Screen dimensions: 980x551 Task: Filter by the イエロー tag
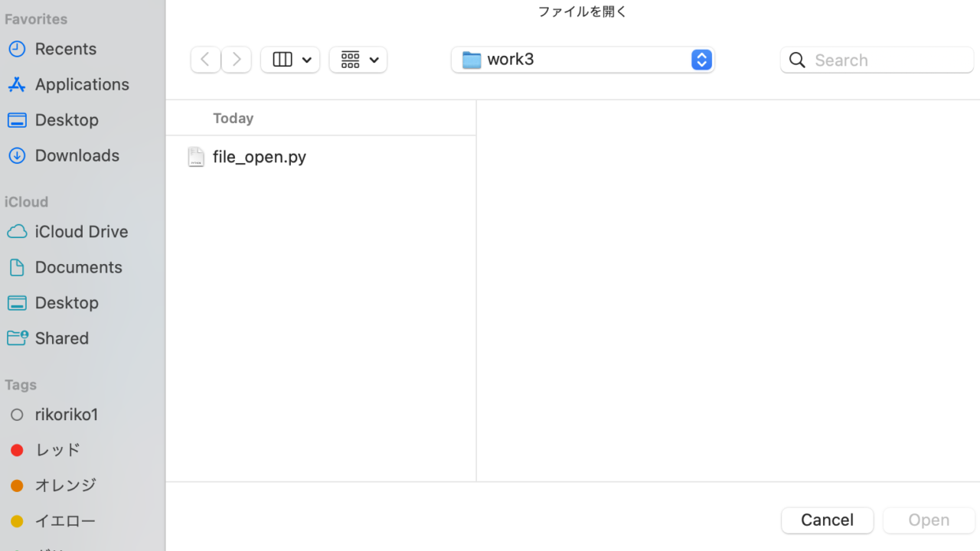65,520
